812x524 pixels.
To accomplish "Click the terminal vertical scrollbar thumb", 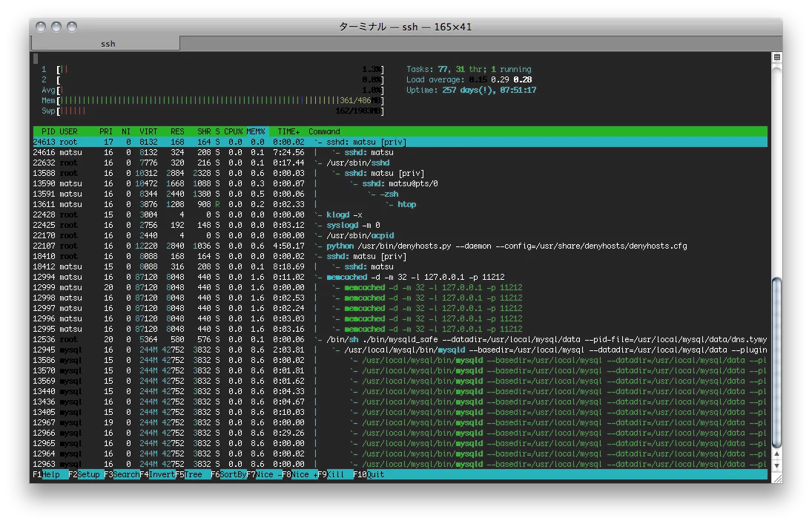I will (x=776, y=364).
